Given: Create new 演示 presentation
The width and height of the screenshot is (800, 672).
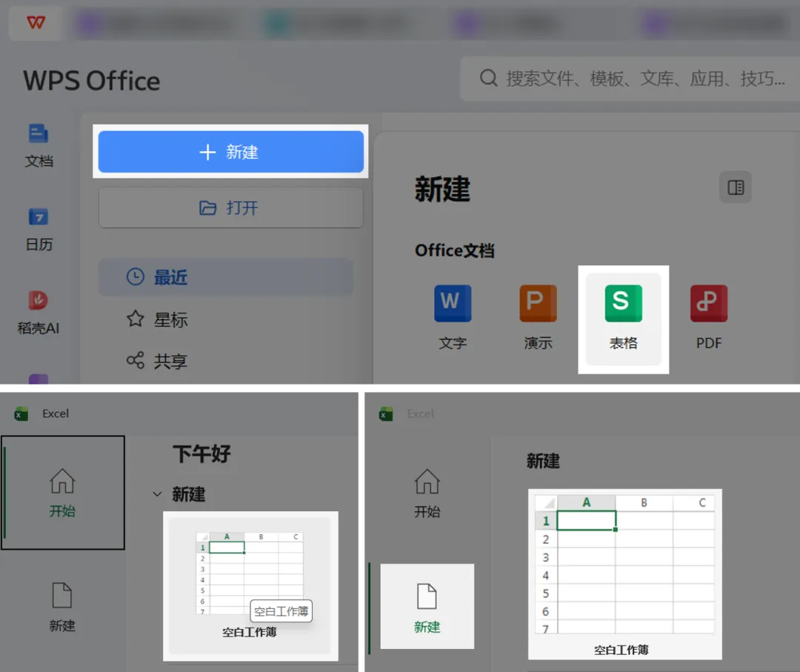Looking at the screenshot, I should pos(538,317).
